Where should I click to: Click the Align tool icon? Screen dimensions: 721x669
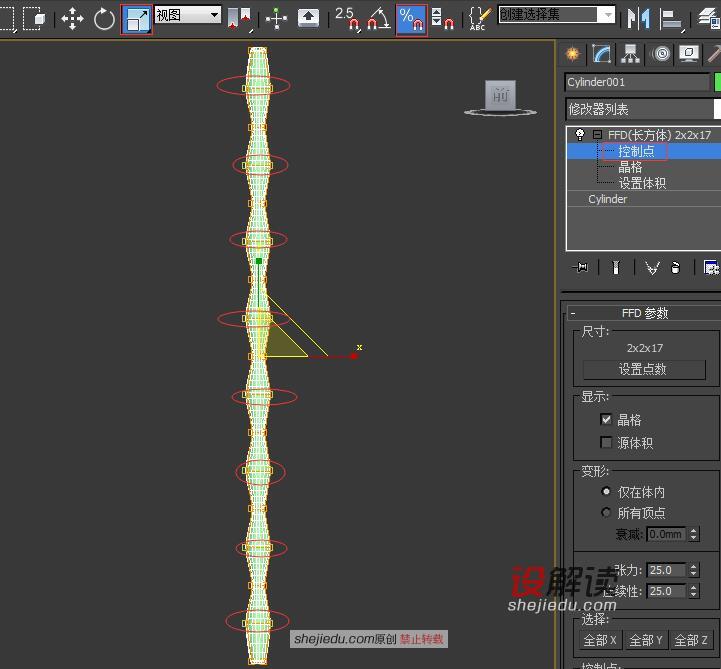click(671, 20)
